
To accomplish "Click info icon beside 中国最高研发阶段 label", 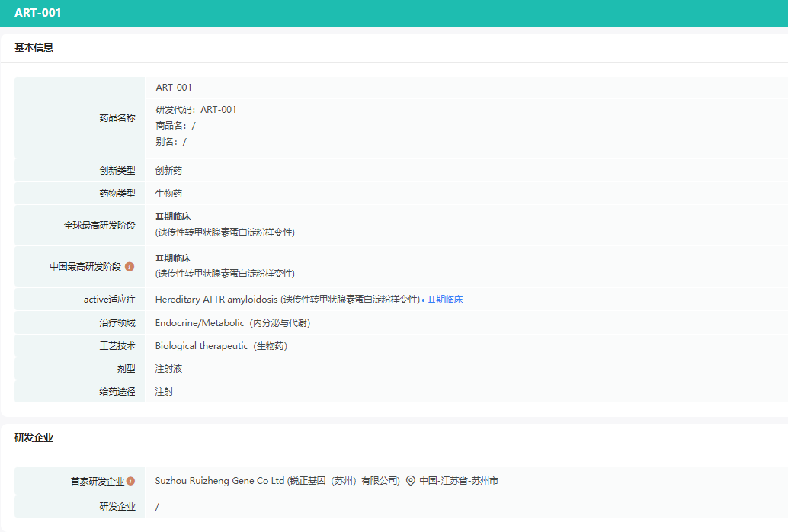I will [x=130, y=267].
